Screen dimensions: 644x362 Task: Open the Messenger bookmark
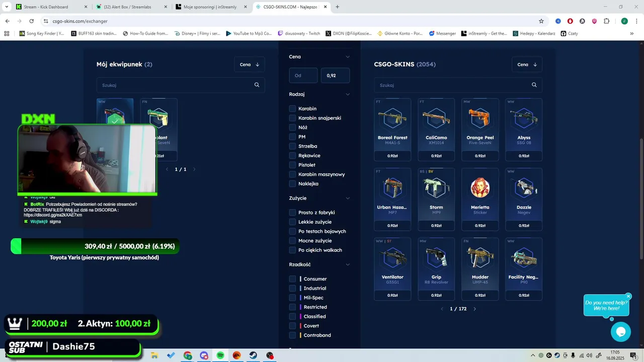coord(442,34)
